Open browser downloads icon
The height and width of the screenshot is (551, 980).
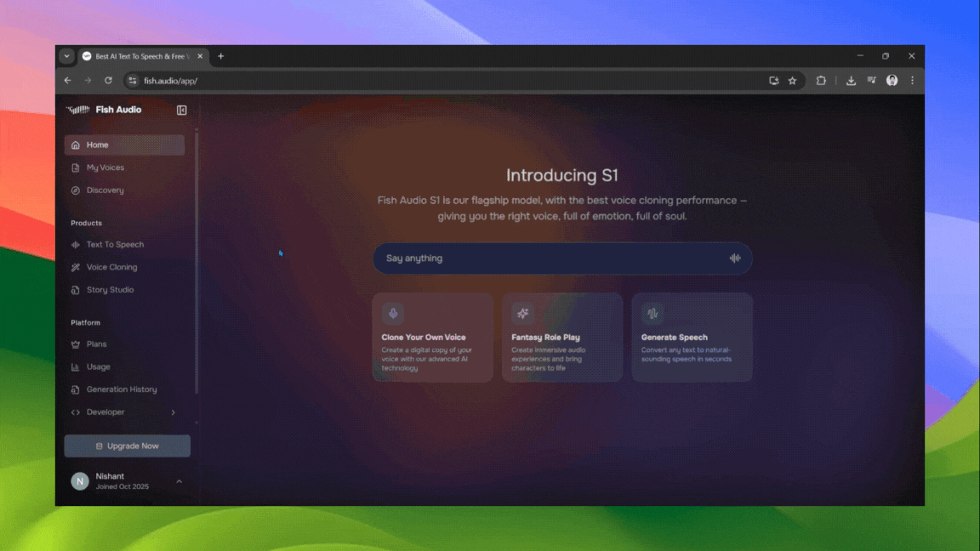[851, 81]
